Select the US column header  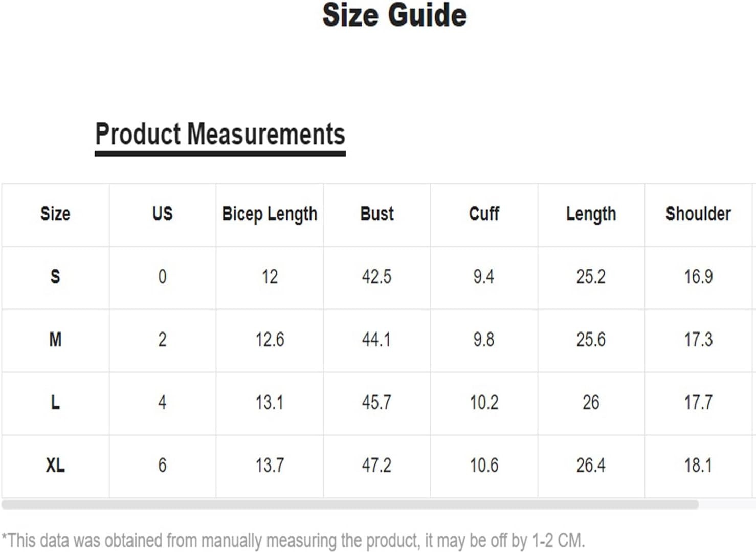[163, 214]
